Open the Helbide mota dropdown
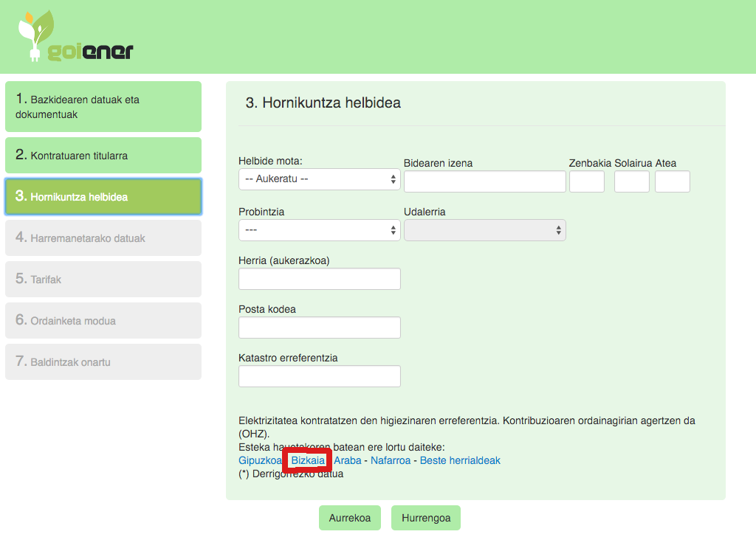The height and width of the screenshot is (537, 756). pyautogui.click(x=319, y=179)
